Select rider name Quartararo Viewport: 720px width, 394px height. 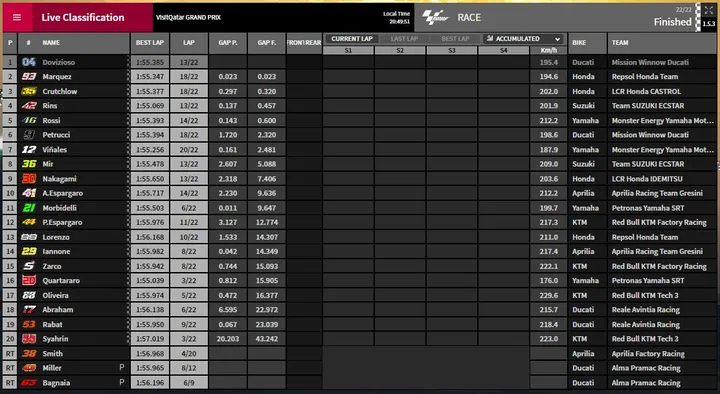click(61, 280)
